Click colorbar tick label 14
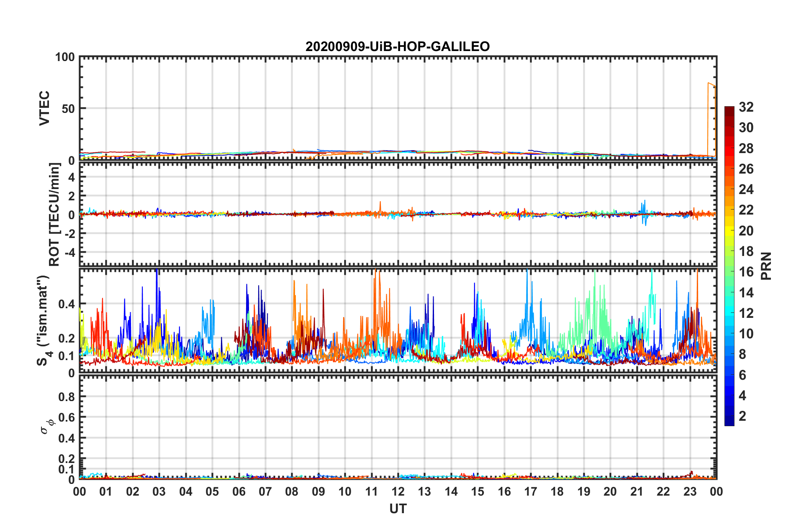 point(746,293)
